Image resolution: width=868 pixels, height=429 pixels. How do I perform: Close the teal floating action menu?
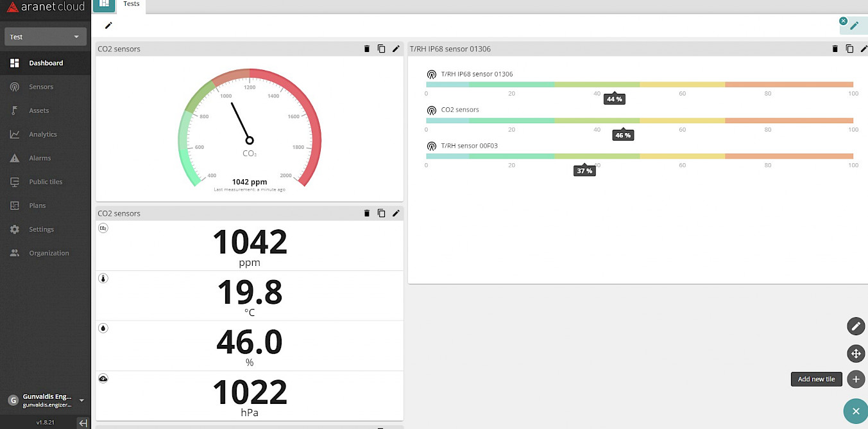pos(855,411)
